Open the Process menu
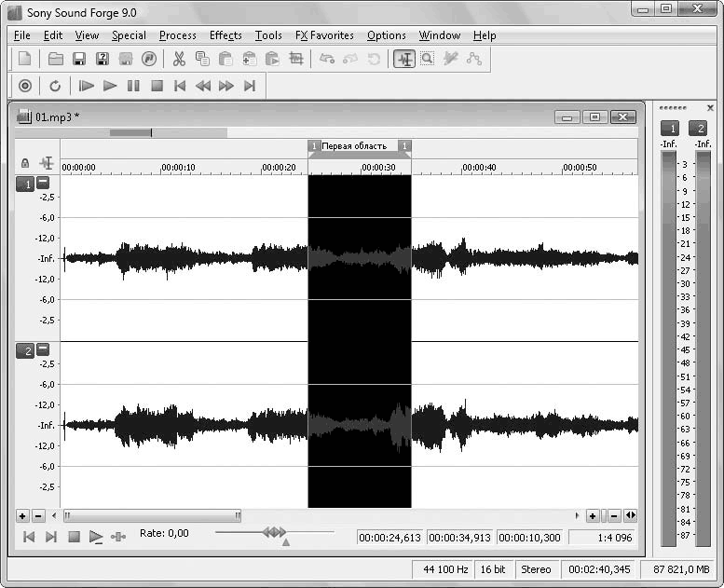The height and width of the screenshot is (588, 724). point(177,35)
